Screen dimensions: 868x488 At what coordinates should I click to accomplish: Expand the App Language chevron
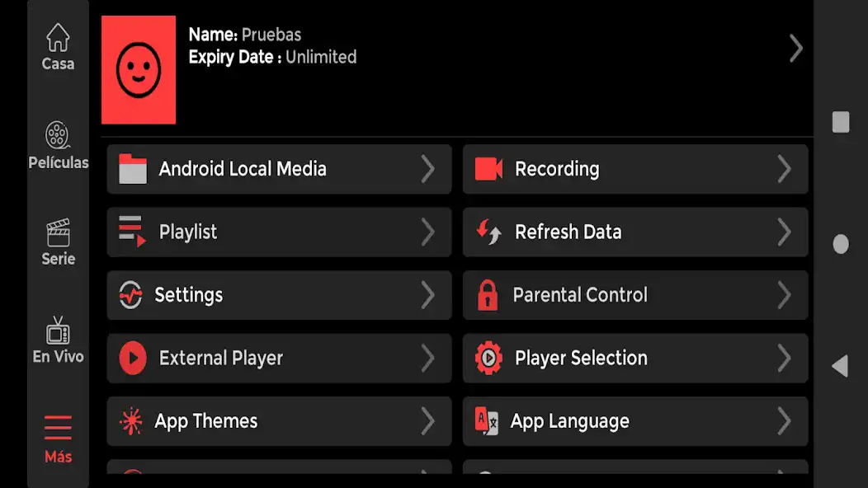point(785,421)
